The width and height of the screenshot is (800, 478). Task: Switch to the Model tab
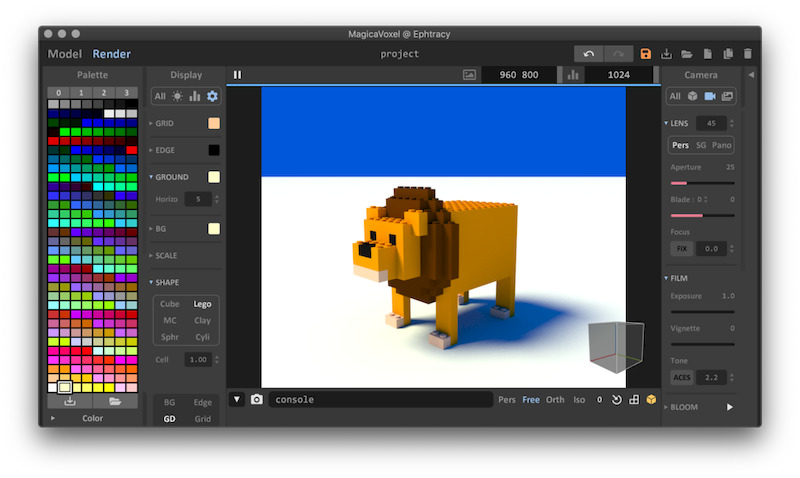pos(65,54)
